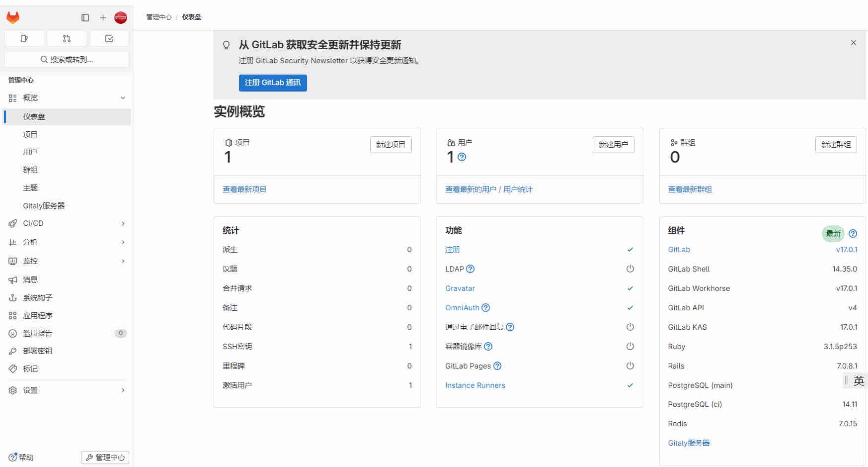The height and width of the screenshot is (467, 868).
Task: Click the 监控 monitor icon
Action: coord(13,261)
